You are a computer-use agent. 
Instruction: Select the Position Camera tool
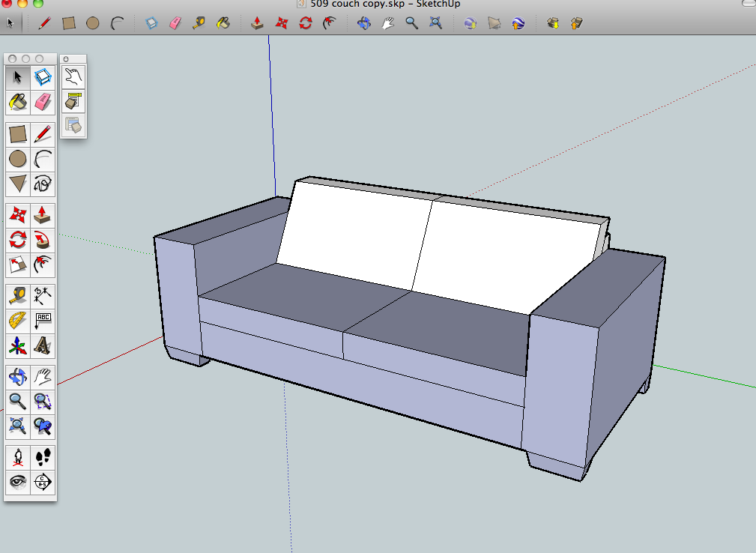click(x=18, y=457)
